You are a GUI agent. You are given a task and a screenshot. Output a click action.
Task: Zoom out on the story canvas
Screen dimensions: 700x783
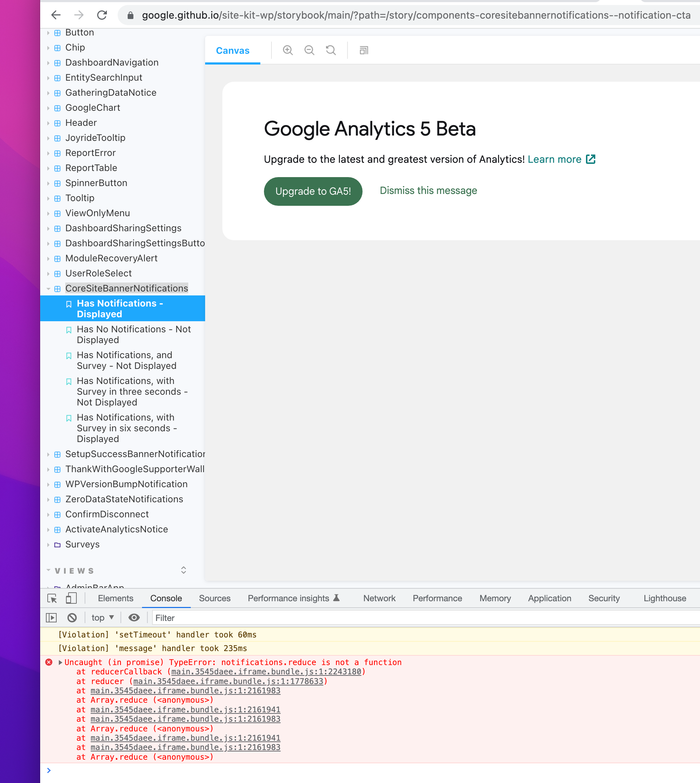309,50
